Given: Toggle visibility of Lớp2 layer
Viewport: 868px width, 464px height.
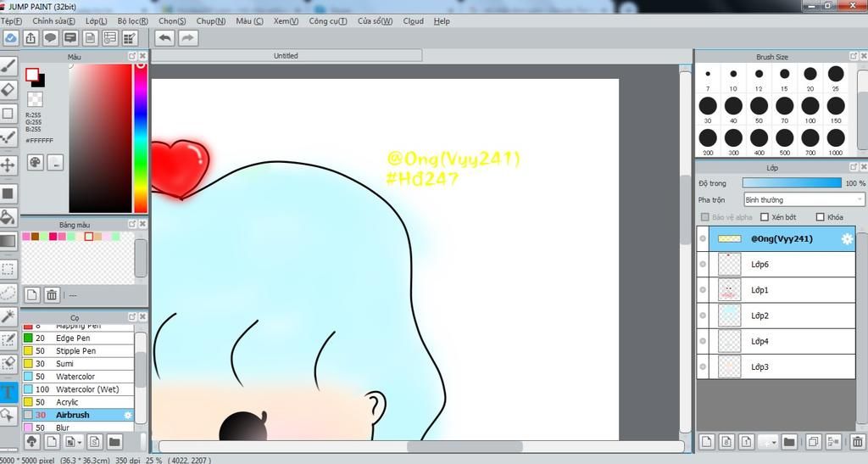Looking at the screenshot, I should click(703, 315).
